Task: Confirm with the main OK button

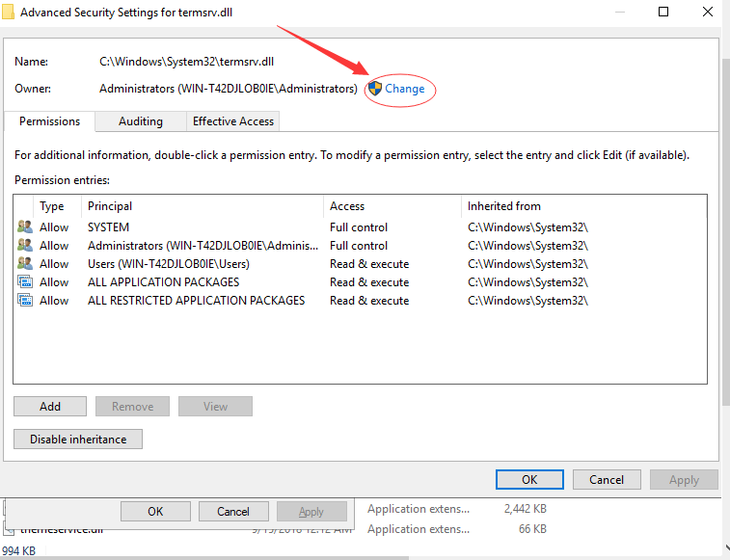Action: (529, 479)
